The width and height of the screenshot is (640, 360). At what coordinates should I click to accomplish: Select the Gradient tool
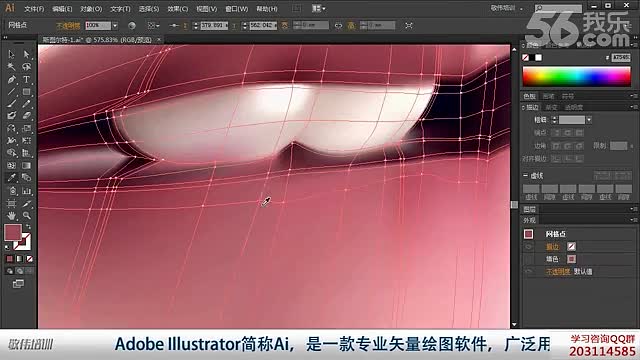27,165
